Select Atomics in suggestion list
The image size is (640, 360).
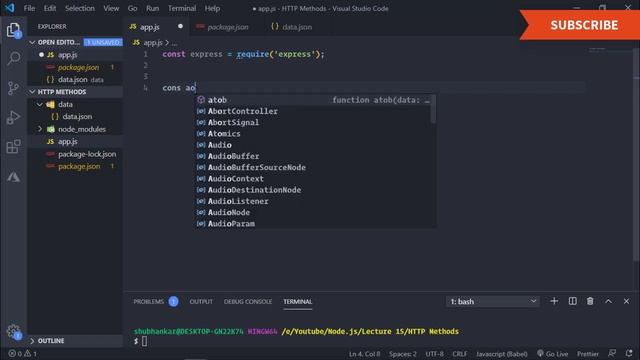(x=313, y=133)
